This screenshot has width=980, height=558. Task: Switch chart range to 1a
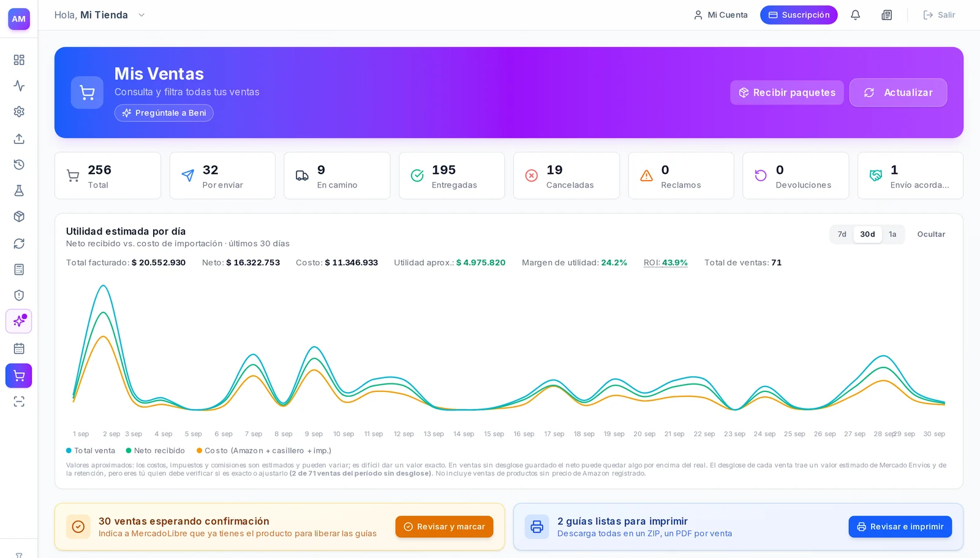(892, 234)
